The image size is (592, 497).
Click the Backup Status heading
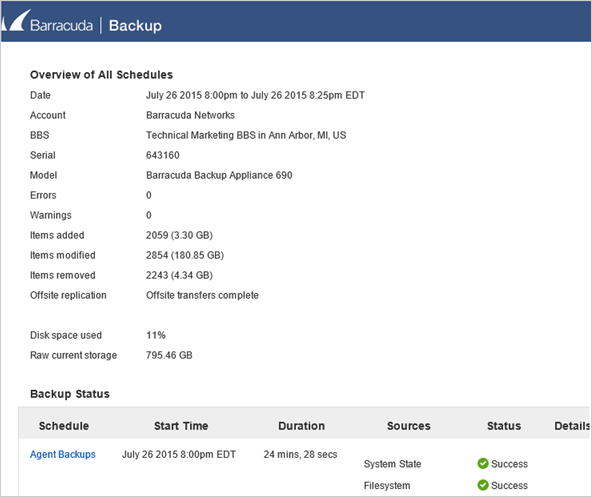pyautogui.click(x=70, y=394)
